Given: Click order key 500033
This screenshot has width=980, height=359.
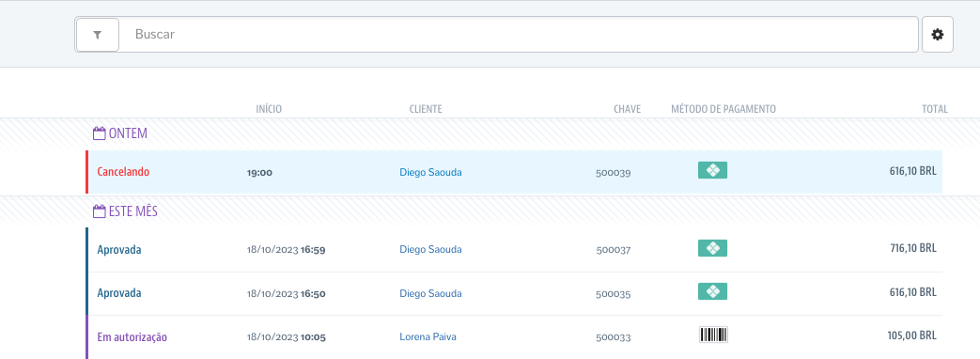Looking at the screenshot, I should (614, 337).
